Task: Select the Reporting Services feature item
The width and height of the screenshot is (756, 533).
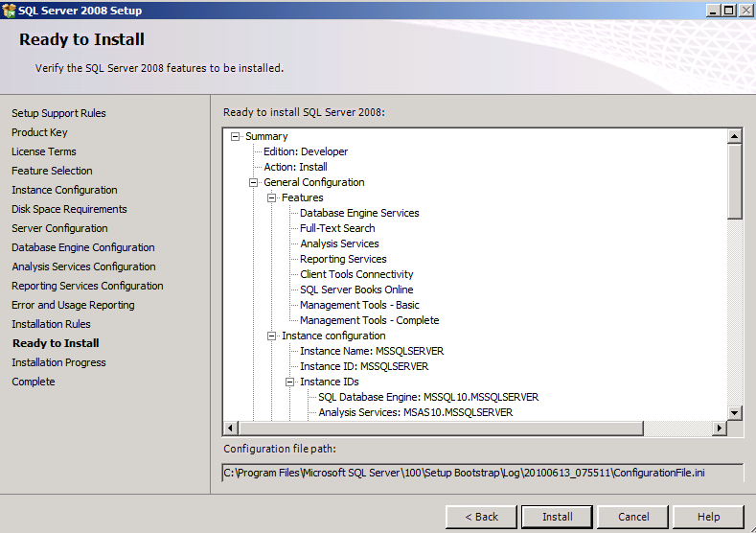Action: [x=343, y=259]
